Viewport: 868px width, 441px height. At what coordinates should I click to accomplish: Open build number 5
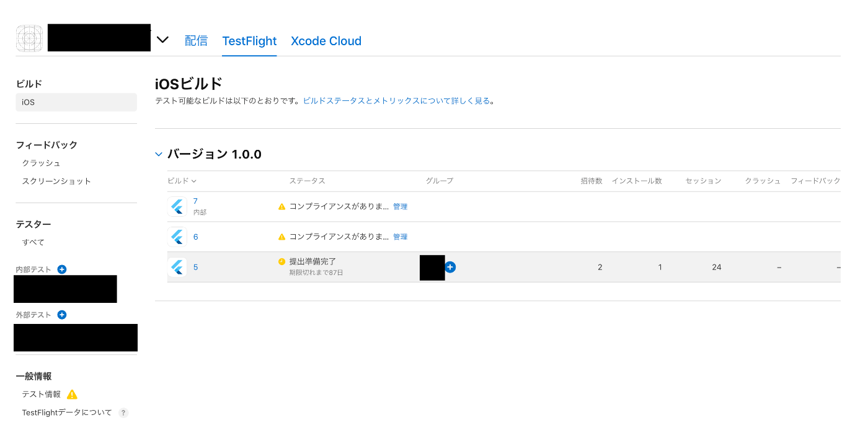coord(196,268)
